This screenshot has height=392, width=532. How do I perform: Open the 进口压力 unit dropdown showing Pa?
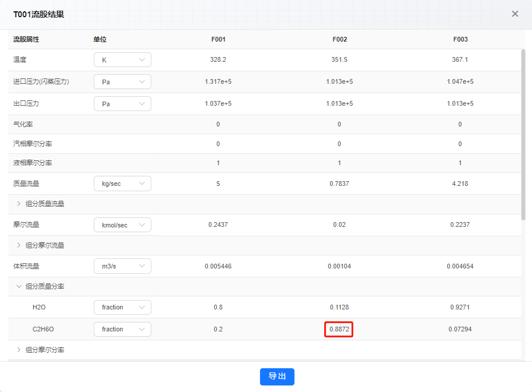[122, 82]
